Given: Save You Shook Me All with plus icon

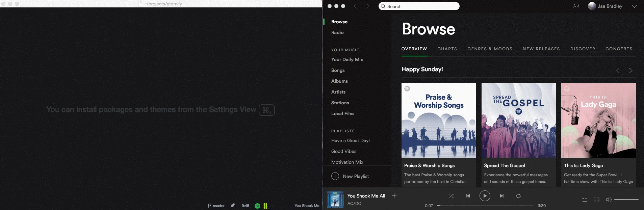Looking at the screenshot, I should click(394, 195).
